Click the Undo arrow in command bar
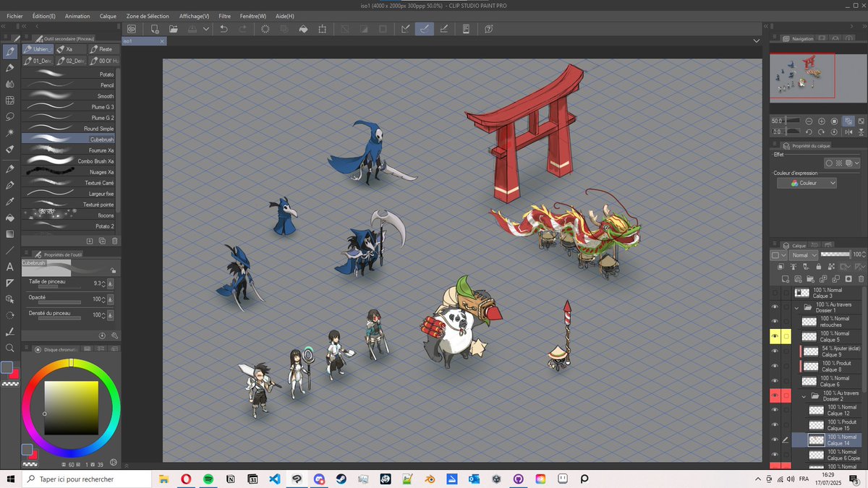The height and width of the screenshot is (488, 868). 224,29
